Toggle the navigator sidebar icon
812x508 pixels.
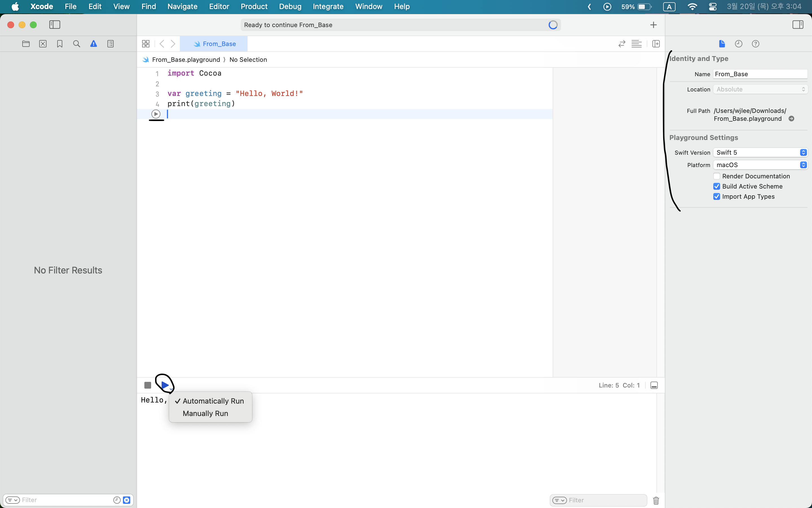coord(55,25)
